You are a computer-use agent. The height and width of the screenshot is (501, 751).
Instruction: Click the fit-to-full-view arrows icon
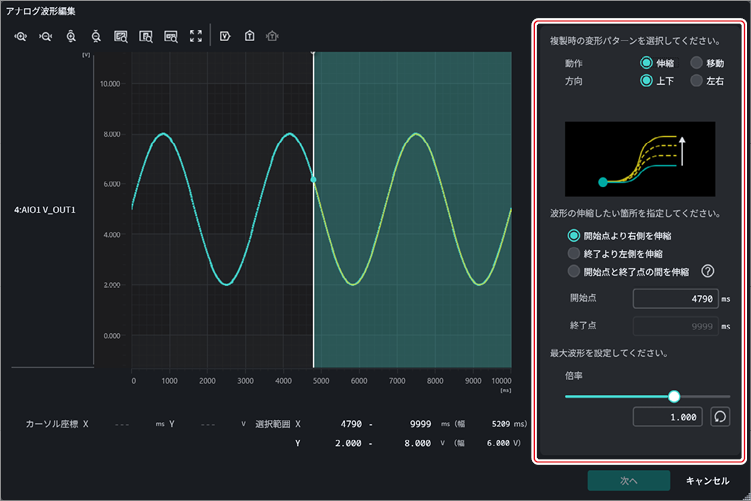pyautogui.click(x=196, y=36)
